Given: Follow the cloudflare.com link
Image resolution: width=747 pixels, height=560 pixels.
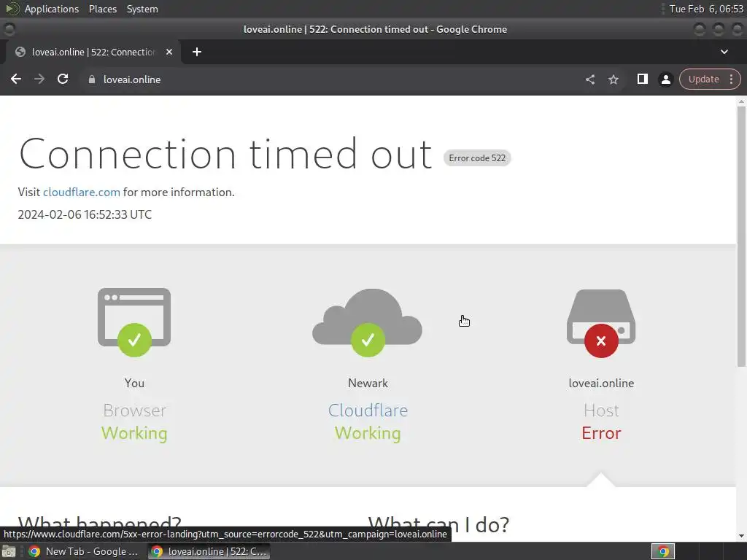Looking at the screenshot, I should coord(82,192).
